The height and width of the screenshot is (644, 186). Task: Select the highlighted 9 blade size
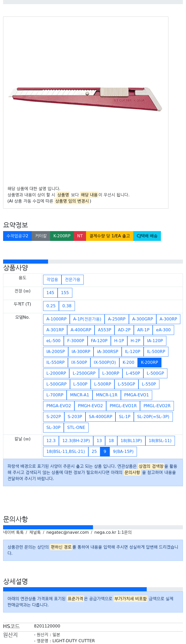point(105,452)
